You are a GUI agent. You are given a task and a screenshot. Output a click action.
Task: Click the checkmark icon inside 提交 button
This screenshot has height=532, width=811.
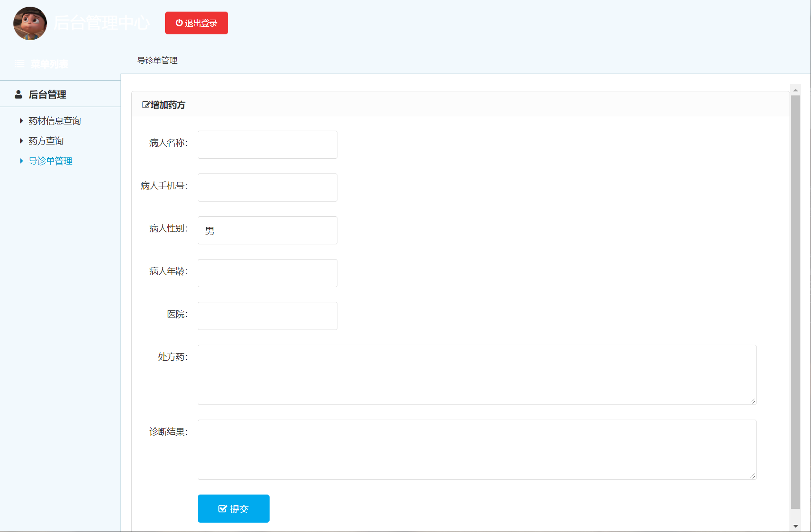223,508
